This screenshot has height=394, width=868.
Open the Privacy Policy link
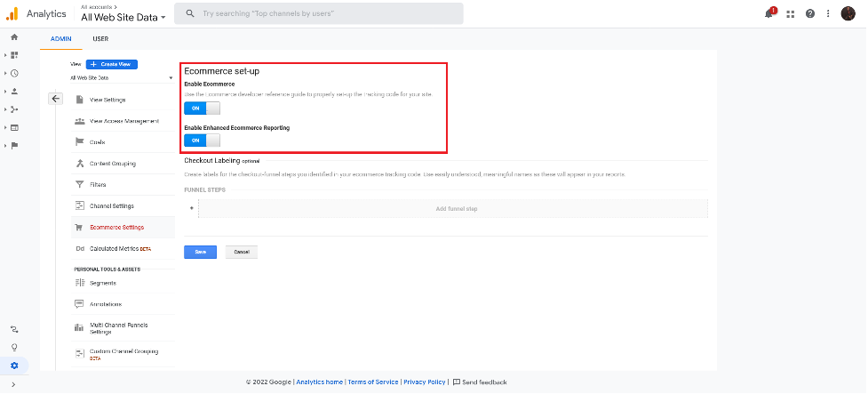(424, 382)
